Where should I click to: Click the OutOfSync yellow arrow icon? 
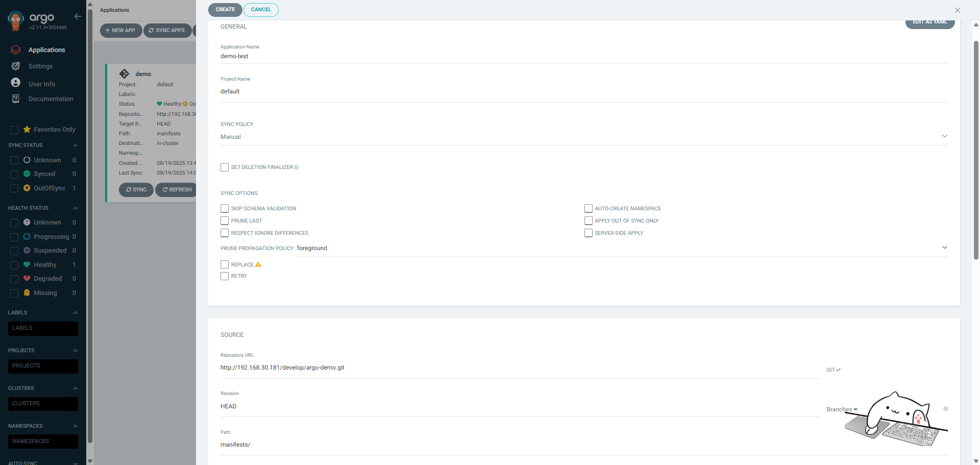coord(27,188)
